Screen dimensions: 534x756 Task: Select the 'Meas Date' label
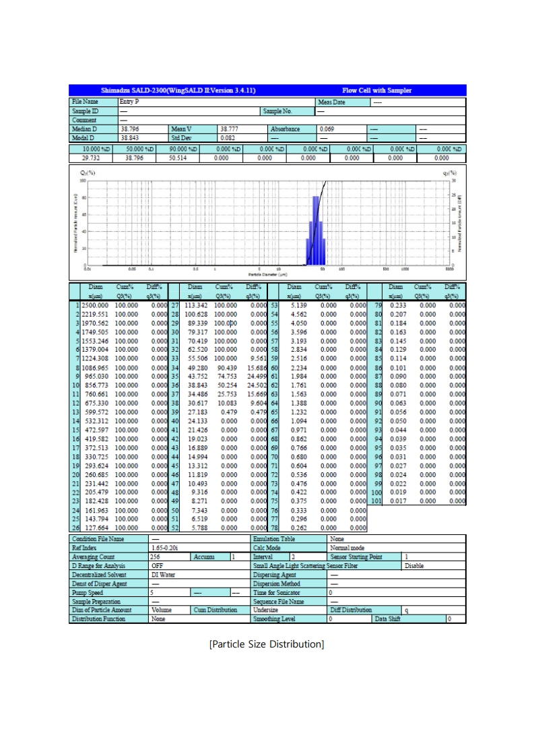pos(331,102)
